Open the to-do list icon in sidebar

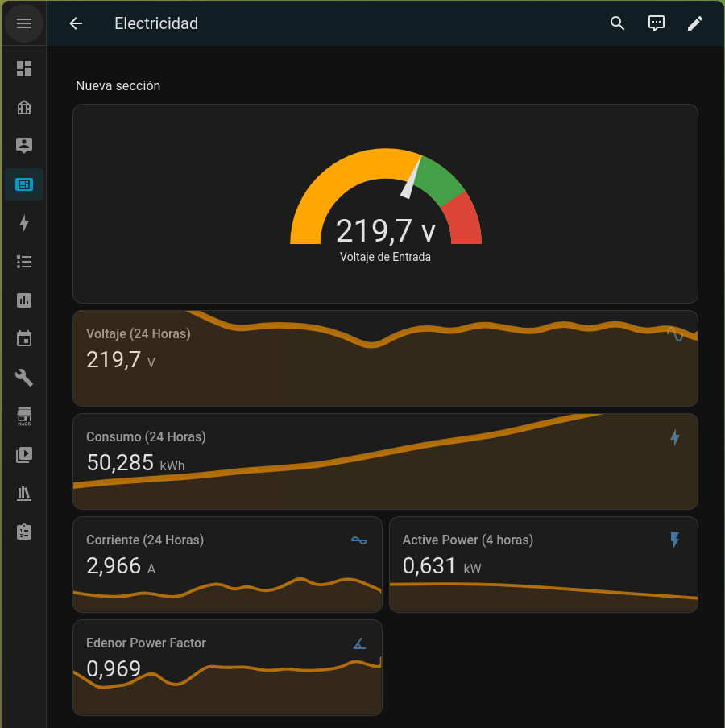tap(24, 262)
